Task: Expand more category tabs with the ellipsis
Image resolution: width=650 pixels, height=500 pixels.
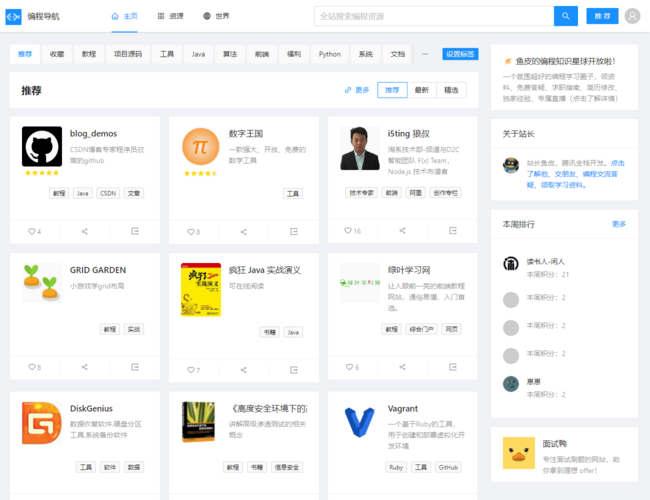Action: 424,54
